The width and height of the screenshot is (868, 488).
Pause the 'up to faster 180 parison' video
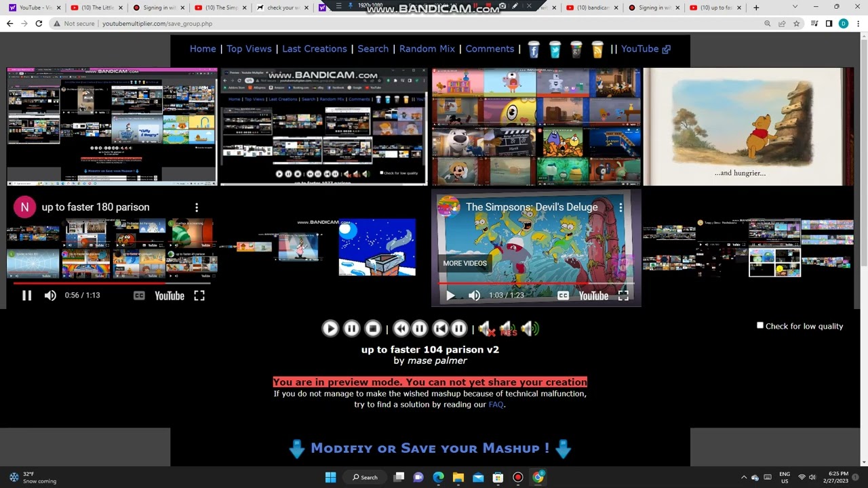[26, 296]
